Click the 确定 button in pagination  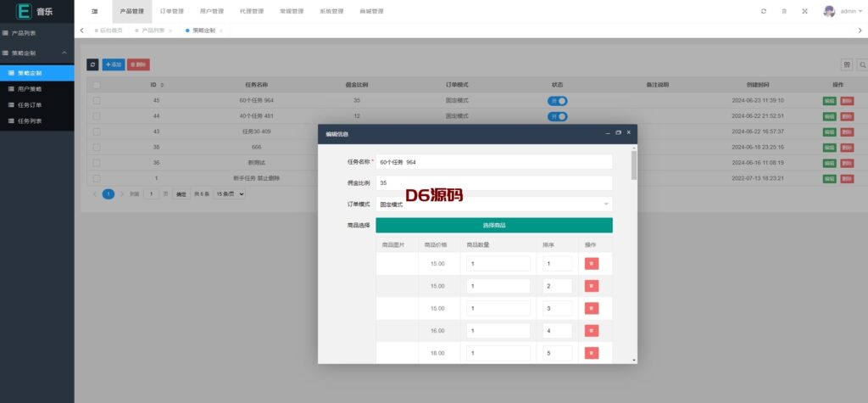coord(181,194)
